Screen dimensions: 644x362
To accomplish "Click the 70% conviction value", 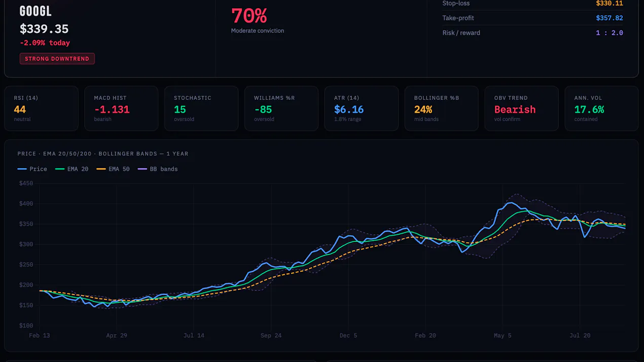I will (x=249, y=16).
